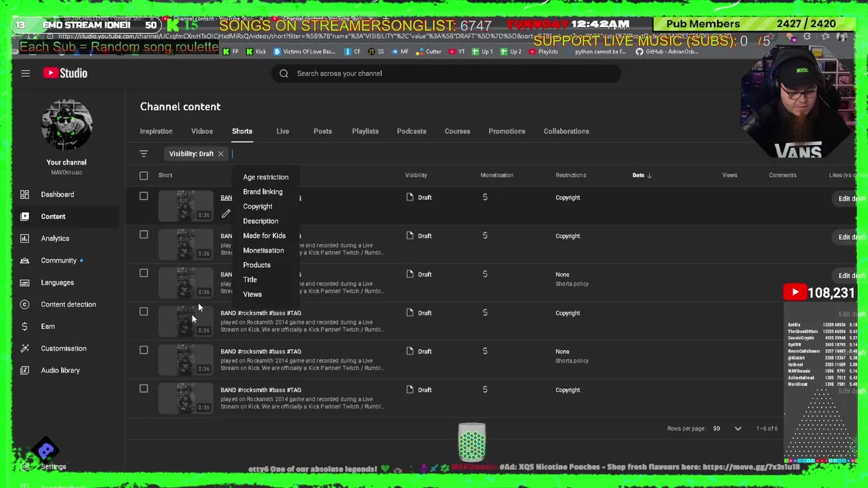Choose Products filter option
Image resolution: width=868 pixels, height=488 pixels.
pos(257,265)
